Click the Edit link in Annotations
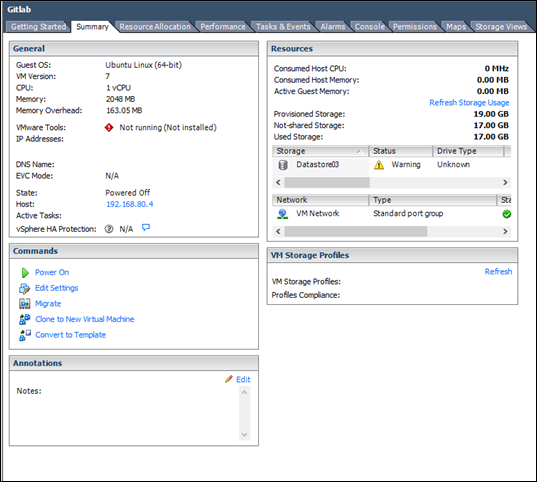The image size is (537, 482). coord(243,380)
